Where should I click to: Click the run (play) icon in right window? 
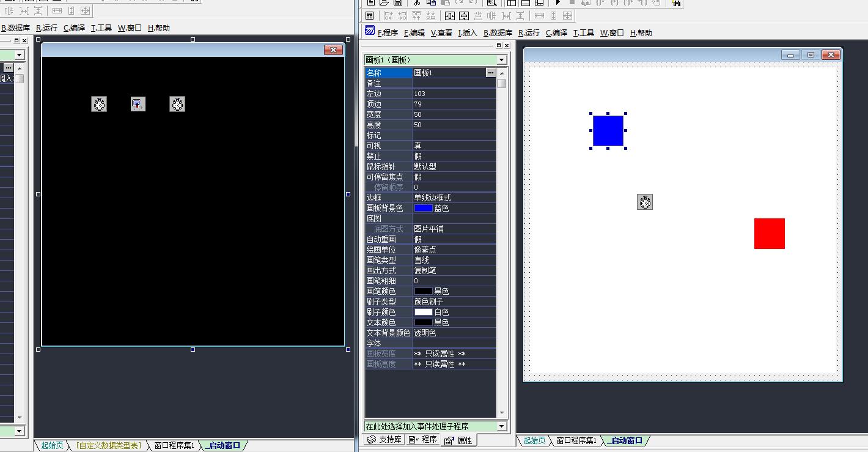558,2
